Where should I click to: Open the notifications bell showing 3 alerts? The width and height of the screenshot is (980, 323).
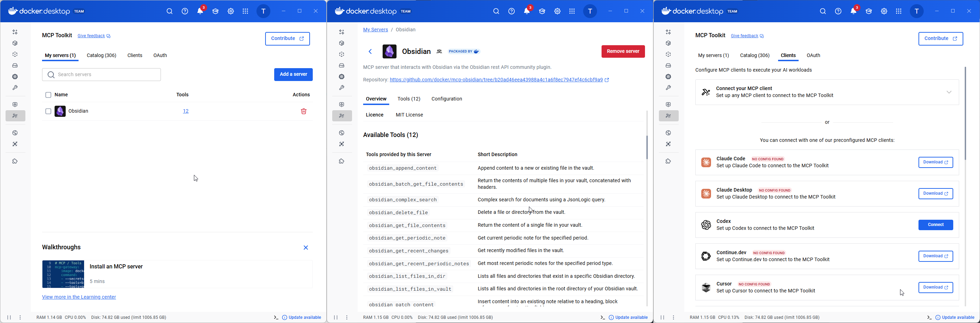(200, 11)
